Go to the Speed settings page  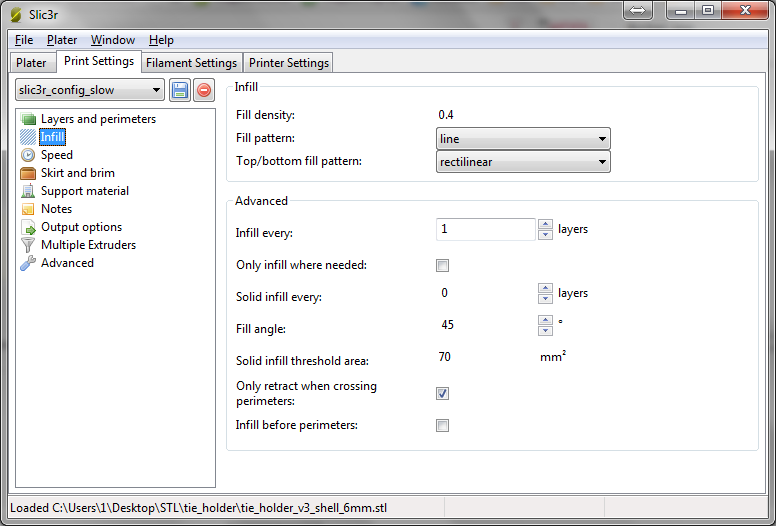[x=57, y=155]
